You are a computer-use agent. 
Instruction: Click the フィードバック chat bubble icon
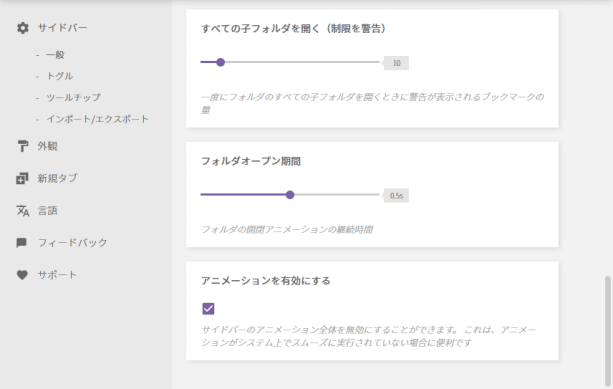(22, 243)
